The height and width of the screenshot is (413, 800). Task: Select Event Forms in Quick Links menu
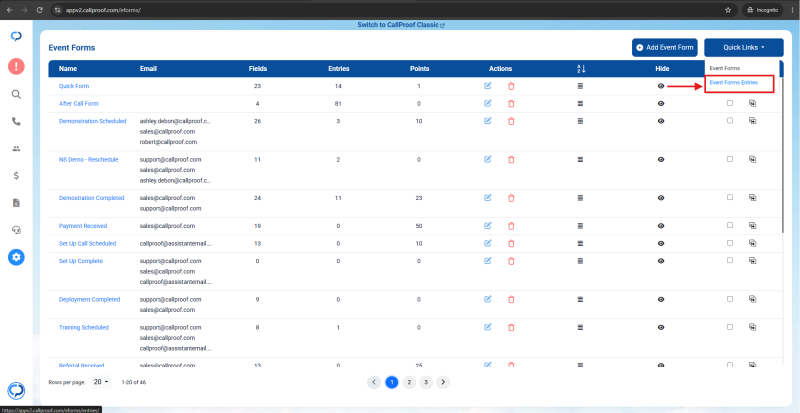tap(724, 68)
